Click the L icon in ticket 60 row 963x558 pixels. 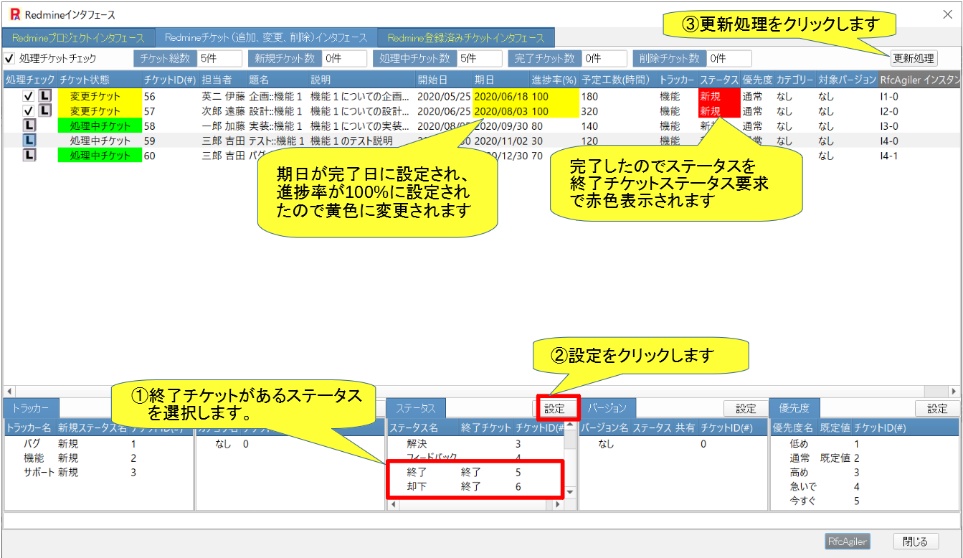coord(29,155)
